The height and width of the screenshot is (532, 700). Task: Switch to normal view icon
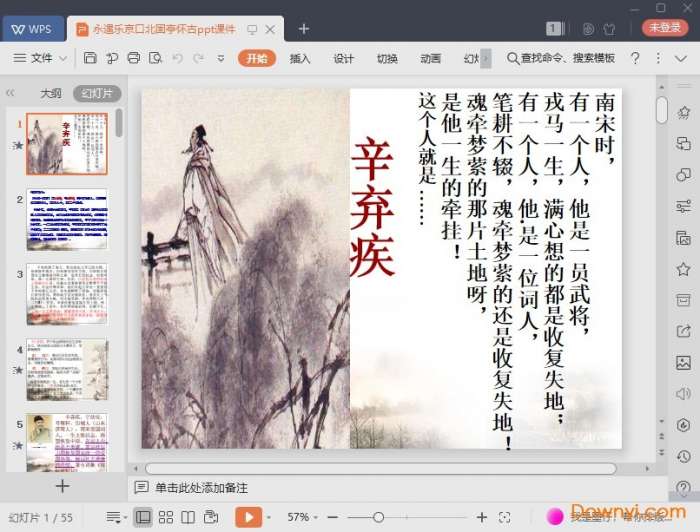click(143, 518)
